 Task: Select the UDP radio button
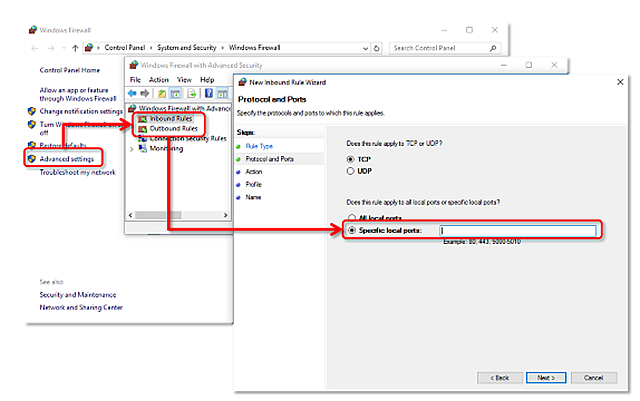(350, 171)
